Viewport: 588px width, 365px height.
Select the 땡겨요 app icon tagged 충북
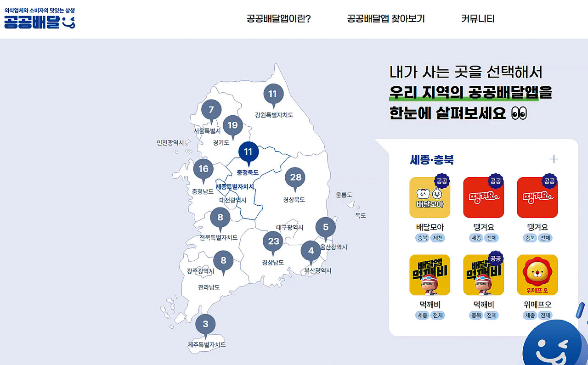537,197
